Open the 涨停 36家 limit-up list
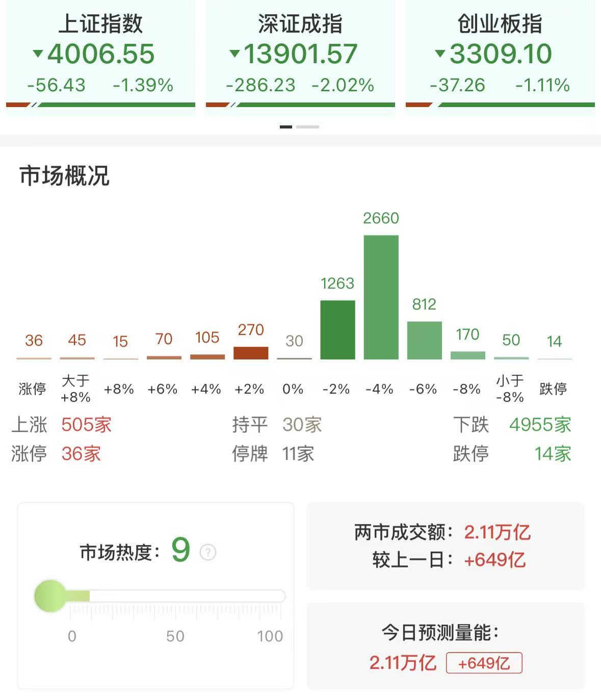Viewport: 601px width, 700px height. tap(57, 454)
